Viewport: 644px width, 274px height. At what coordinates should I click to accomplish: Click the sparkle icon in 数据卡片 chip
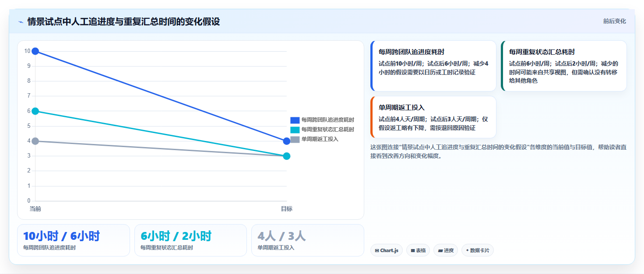tap(467, 251)
